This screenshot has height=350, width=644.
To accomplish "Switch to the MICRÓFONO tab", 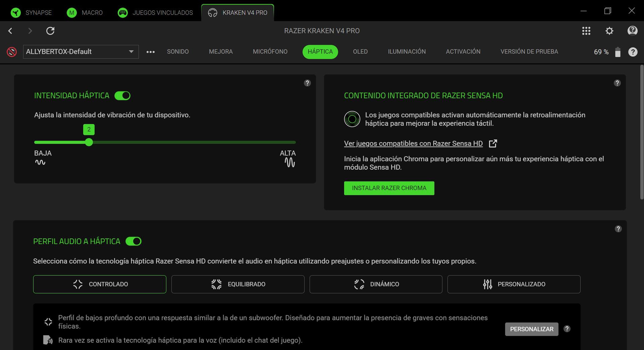I will click(x=270, y=52).
